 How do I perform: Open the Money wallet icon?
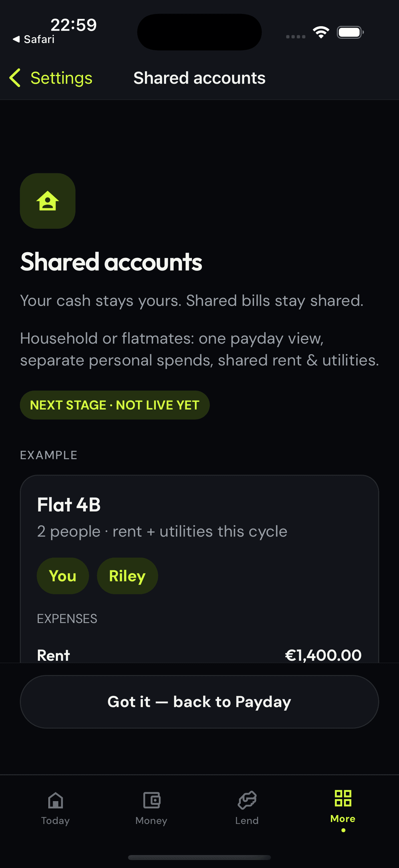coord(152,800)
